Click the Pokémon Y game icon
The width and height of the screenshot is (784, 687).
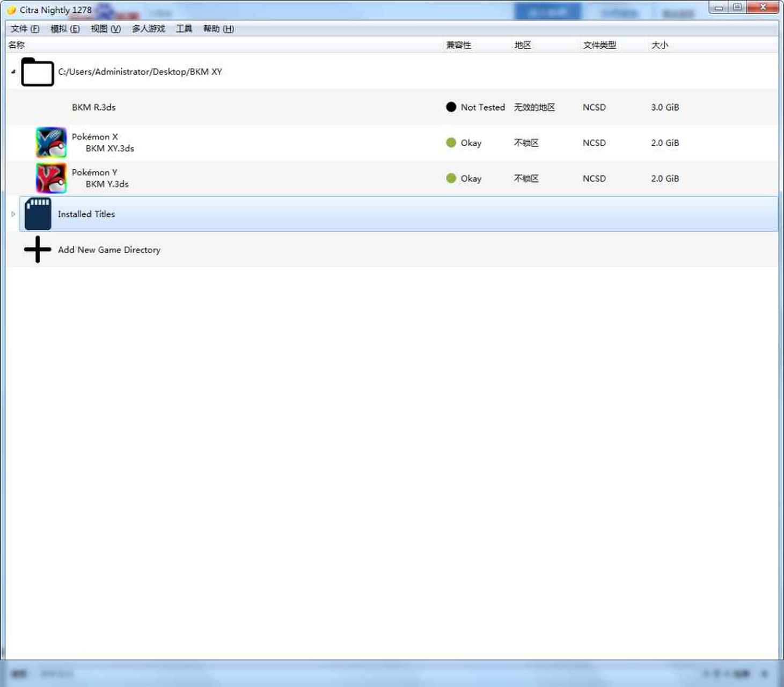51,178
